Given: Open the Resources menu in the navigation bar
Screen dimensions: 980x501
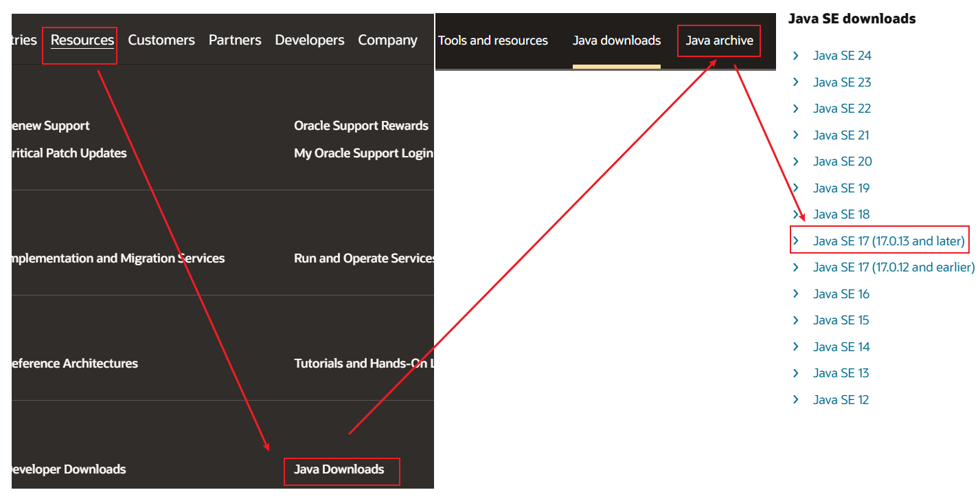Looking at the screenshot, I should tap(82, 41).
